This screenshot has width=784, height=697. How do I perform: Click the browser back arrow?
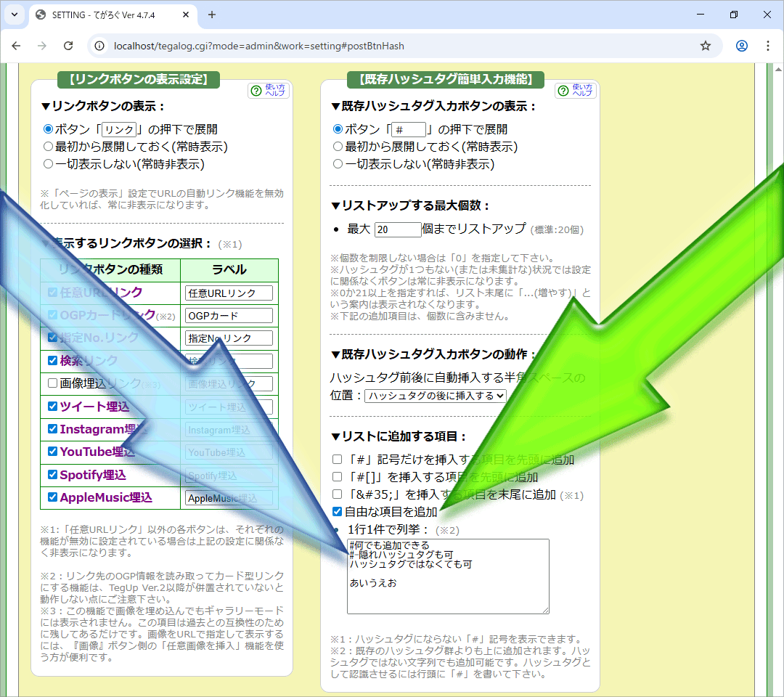(x=17, y=46)
